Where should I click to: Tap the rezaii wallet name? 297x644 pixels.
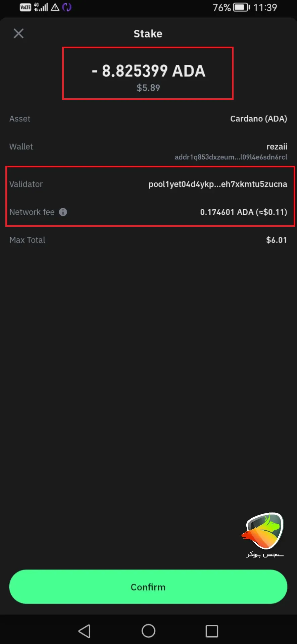click(277, 147)
